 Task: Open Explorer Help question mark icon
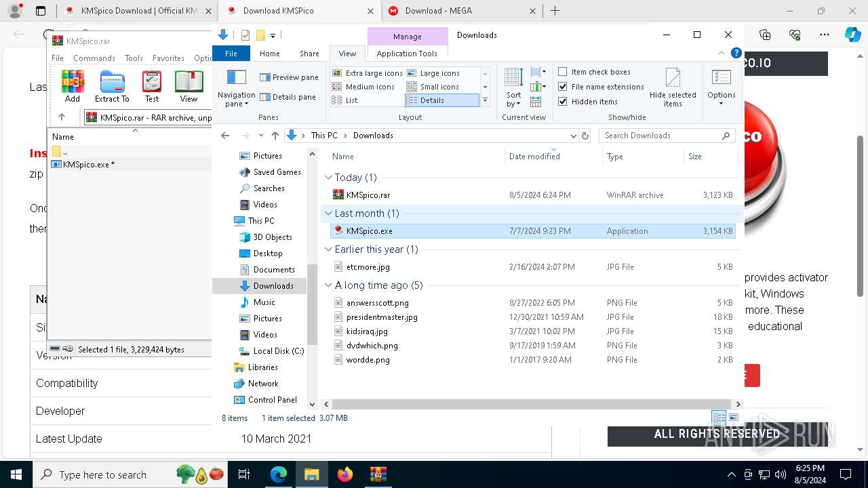[x=736, y=53]
